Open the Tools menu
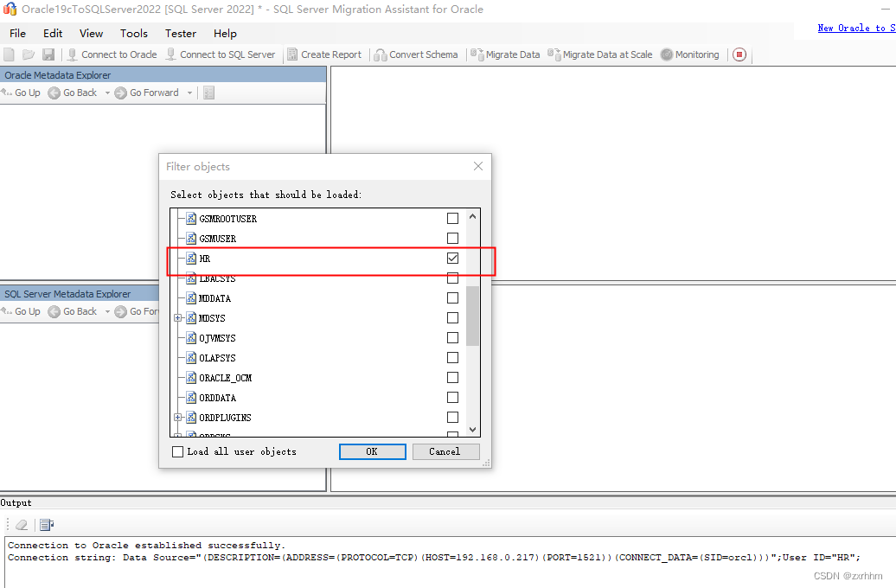 coord(134,33)
